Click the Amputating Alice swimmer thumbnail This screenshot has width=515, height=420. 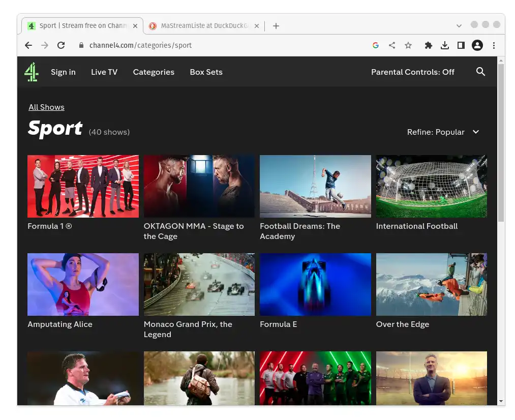point(83,284)
